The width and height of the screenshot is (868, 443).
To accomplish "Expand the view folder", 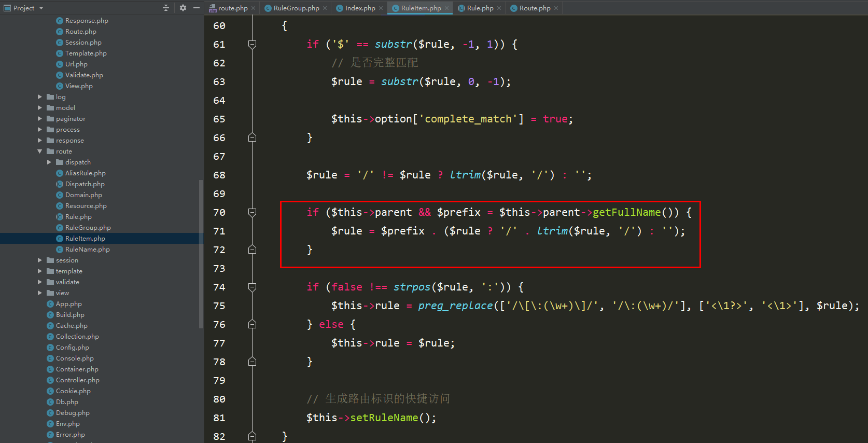I will point(40,293).
